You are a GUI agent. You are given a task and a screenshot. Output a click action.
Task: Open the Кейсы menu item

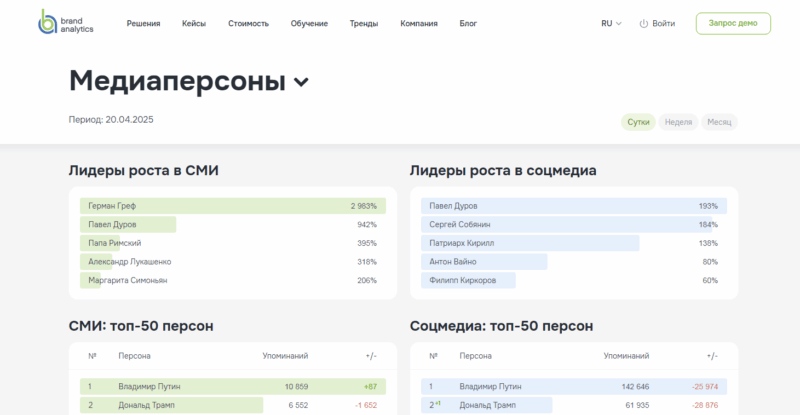194,23
